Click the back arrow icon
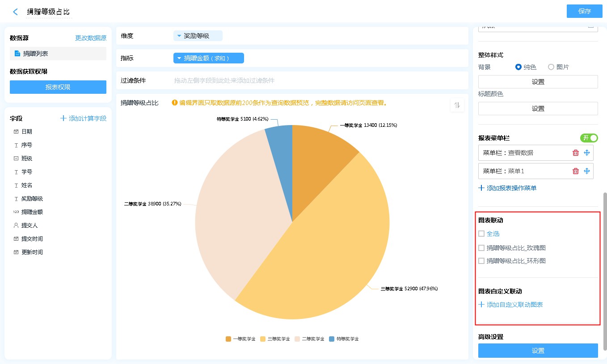The width and height of the screenshot is (607, 364). pos(16,12)
